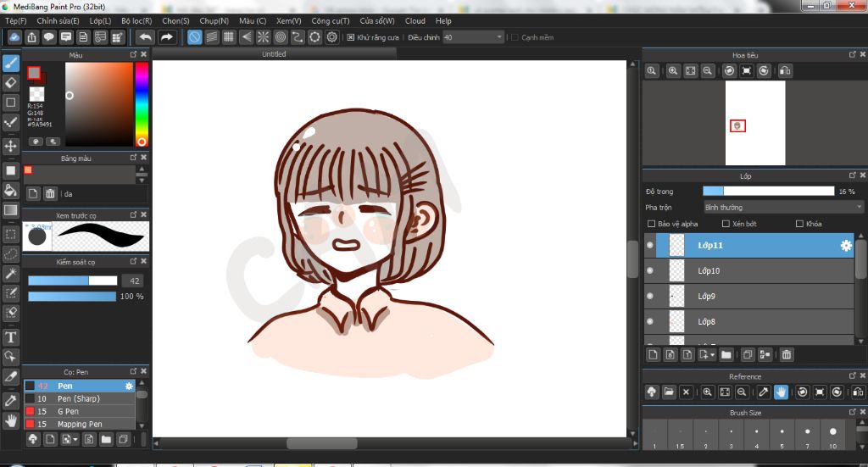Zoom out on the navigator panel
The image size is (868, 467).
tap(707, 71)
